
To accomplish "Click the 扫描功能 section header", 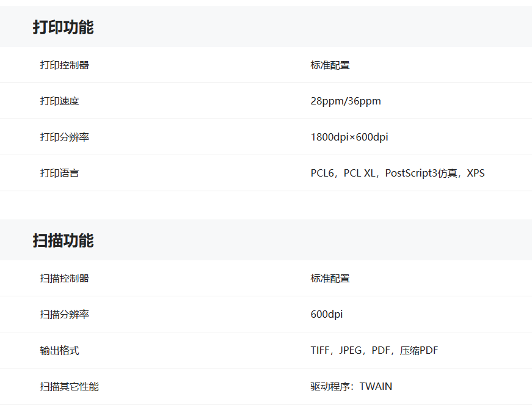I will click(63, 240).
